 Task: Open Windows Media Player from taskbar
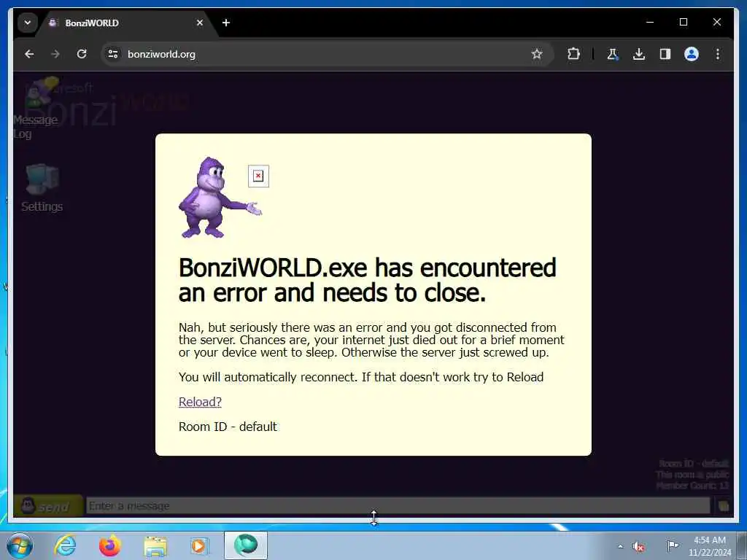coord(199,545)
